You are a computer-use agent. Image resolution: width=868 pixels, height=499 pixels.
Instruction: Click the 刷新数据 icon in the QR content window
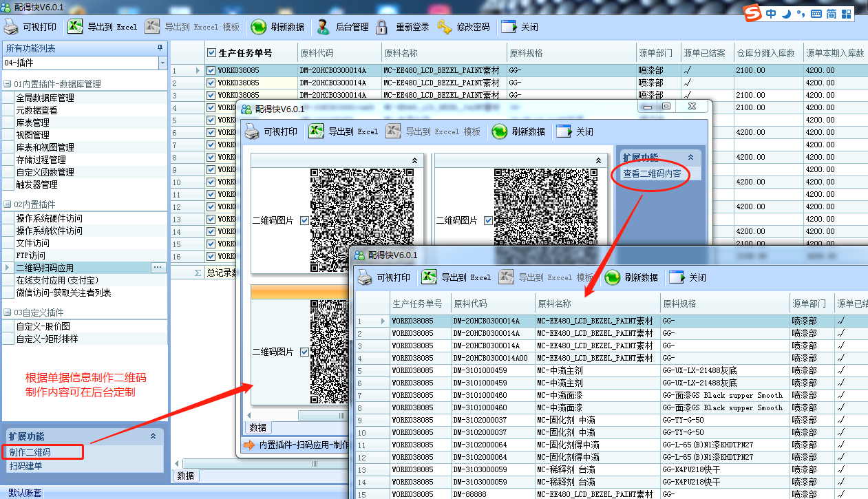612,277
